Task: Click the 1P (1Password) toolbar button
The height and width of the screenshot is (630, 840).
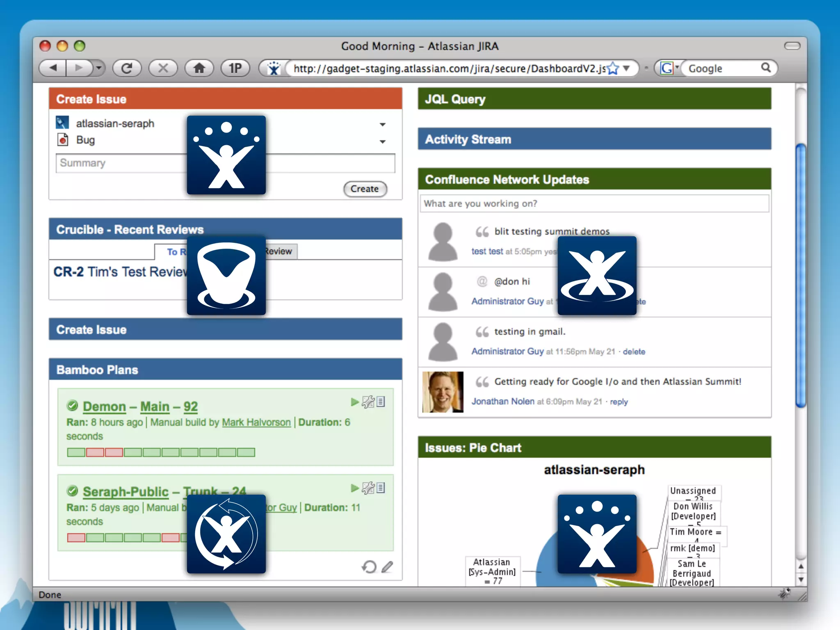Action: [235, 68]
